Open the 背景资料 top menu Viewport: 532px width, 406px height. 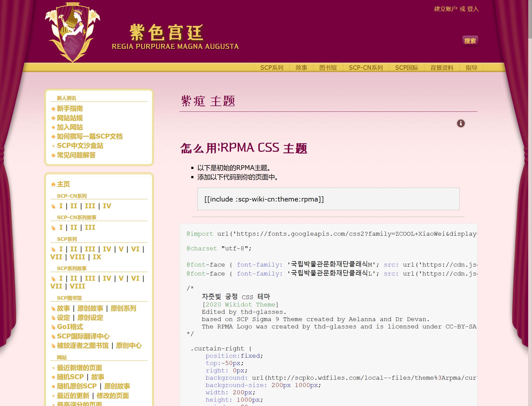click(x=442, y=68)
